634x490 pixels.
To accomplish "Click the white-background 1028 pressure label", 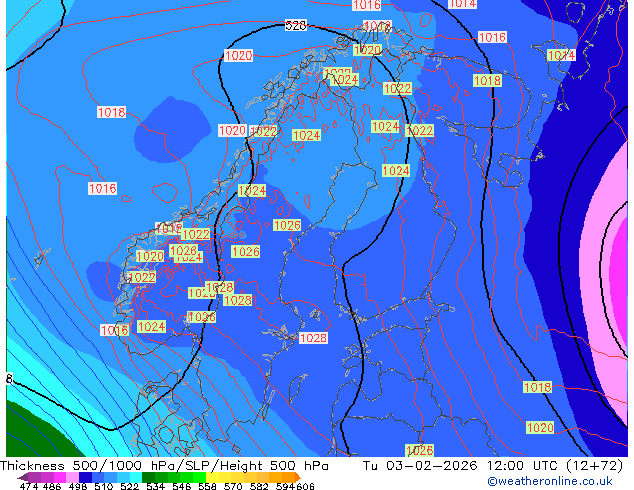I will click(x=313, y=338).
